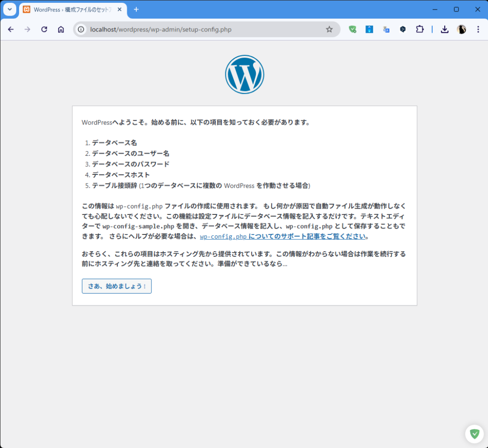Open the cat avatar profile menu
Screen dimensions: 488x448
click(x=461, y=30)
